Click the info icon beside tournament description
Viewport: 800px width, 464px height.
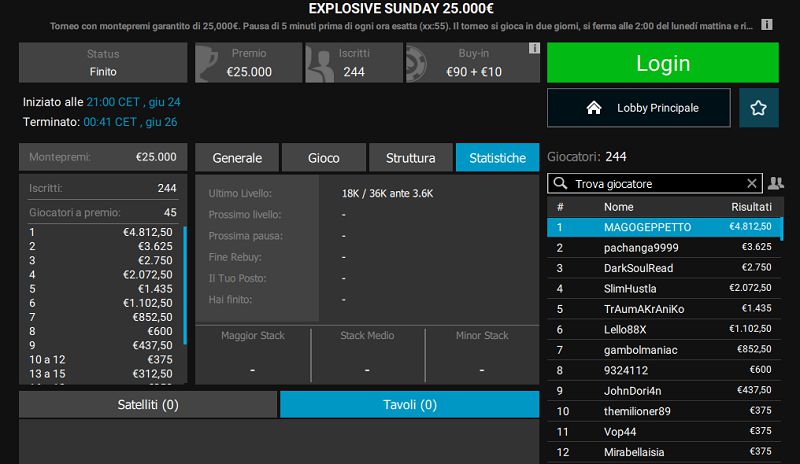766,25
